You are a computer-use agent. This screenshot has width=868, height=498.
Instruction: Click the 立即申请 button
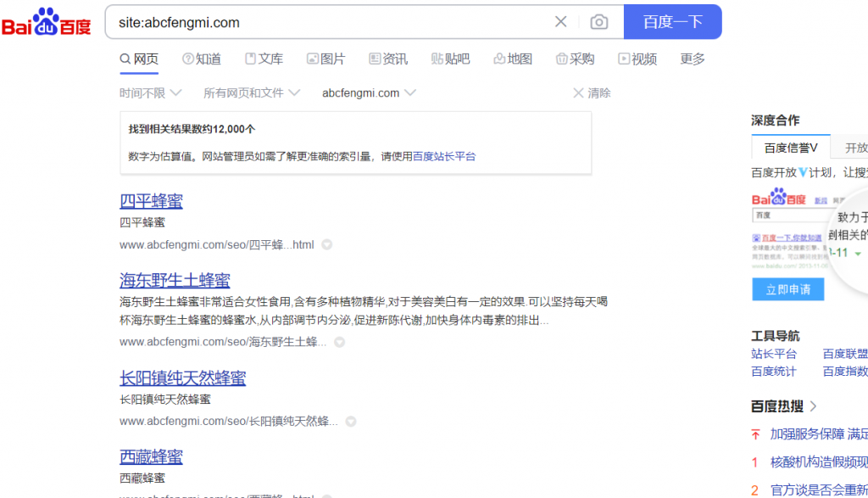tap(787, 289)
